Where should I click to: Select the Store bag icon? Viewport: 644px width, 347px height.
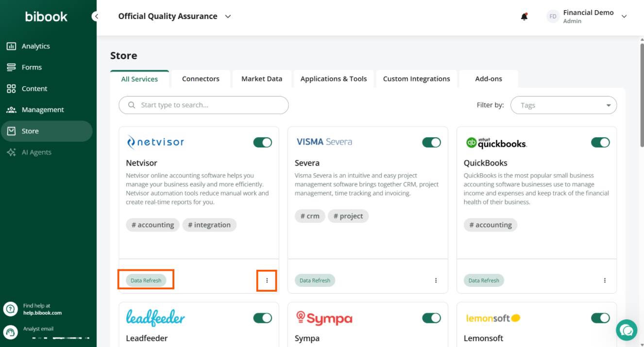11,131
